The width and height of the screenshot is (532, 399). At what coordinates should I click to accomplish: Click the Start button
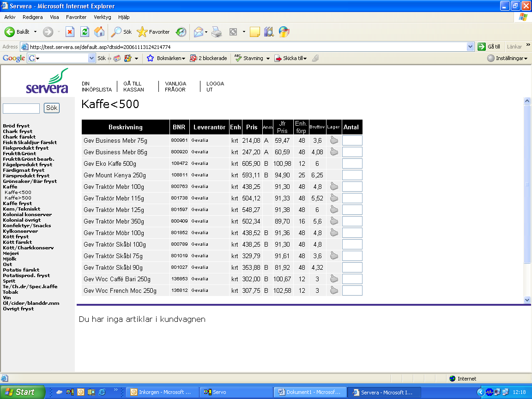(x=22, y=392)
